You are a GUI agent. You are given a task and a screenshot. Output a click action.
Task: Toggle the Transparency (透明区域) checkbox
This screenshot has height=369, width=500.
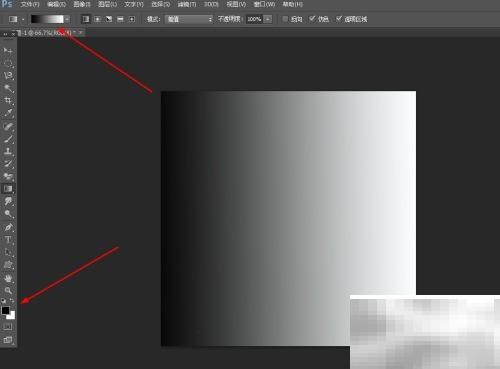point(339,19)
